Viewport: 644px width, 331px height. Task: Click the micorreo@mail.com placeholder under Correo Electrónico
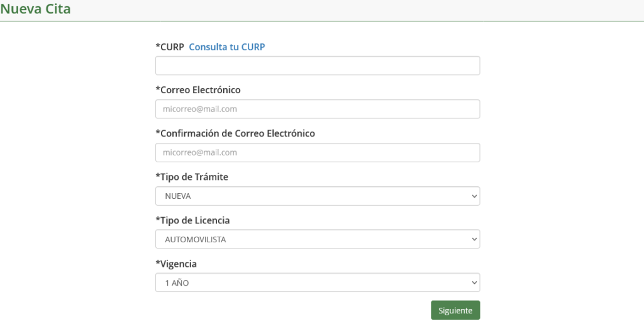[200, 109]
